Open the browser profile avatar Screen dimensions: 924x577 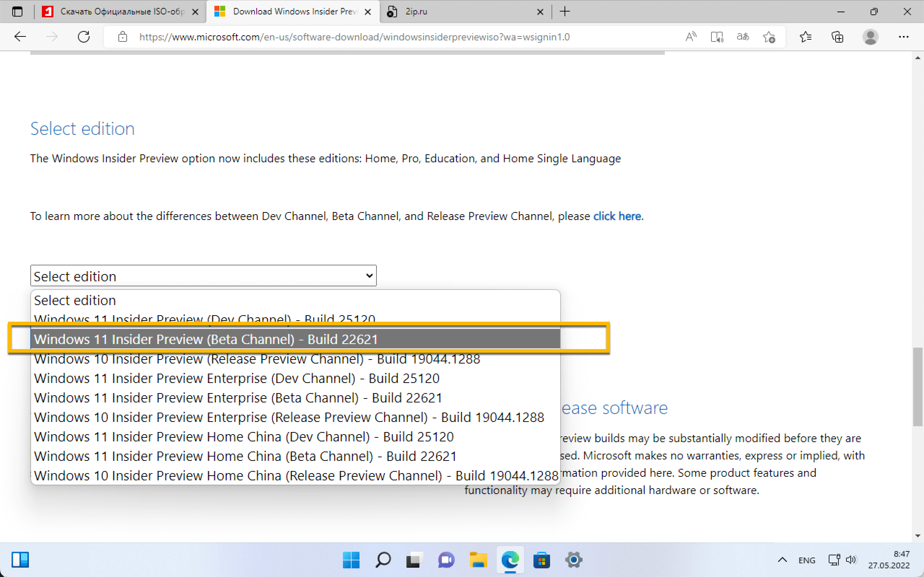(870, 37)
